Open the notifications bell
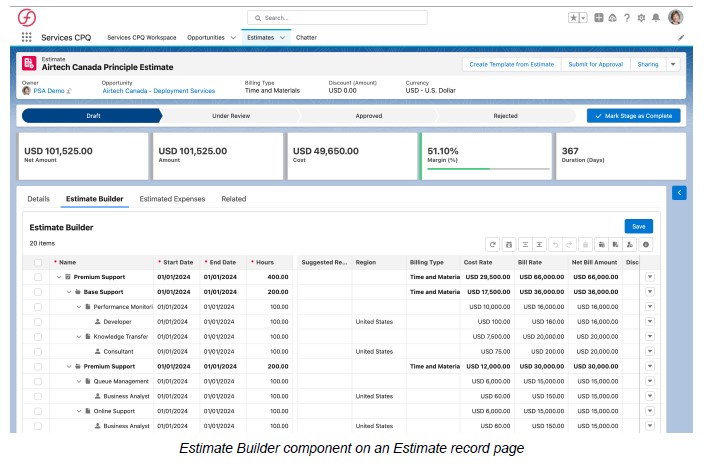This screenshot has width=714, height=471. click(655, 18)
